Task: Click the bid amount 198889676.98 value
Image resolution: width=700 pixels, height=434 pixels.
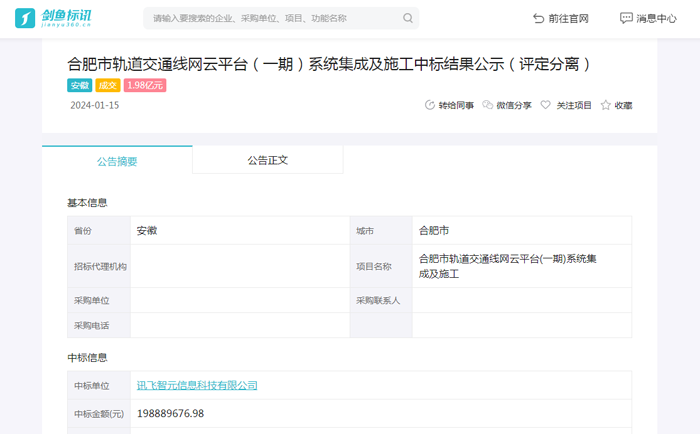Action: click(171, 413)
